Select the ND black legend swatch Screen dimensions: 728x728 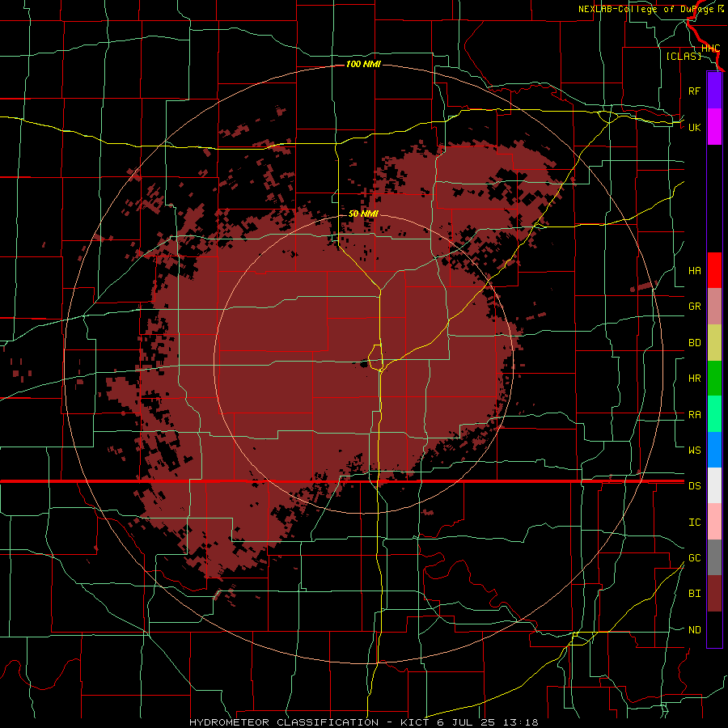714,629
